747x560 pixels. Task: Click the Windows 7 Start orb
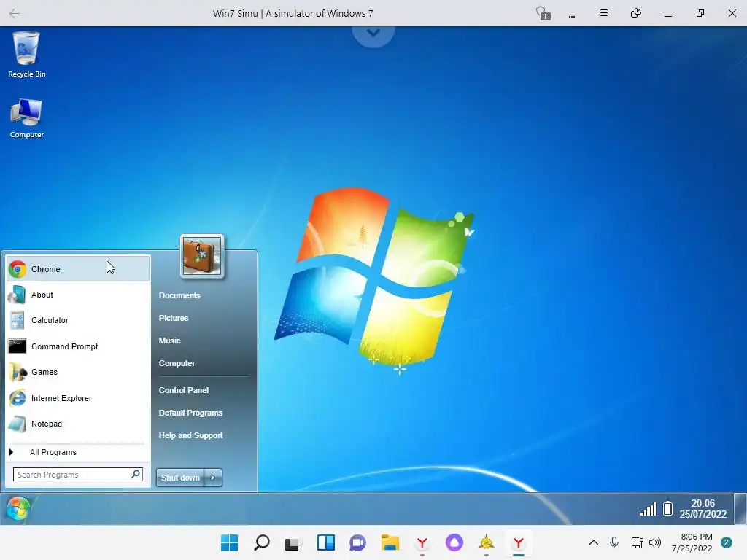click(18, 508)
